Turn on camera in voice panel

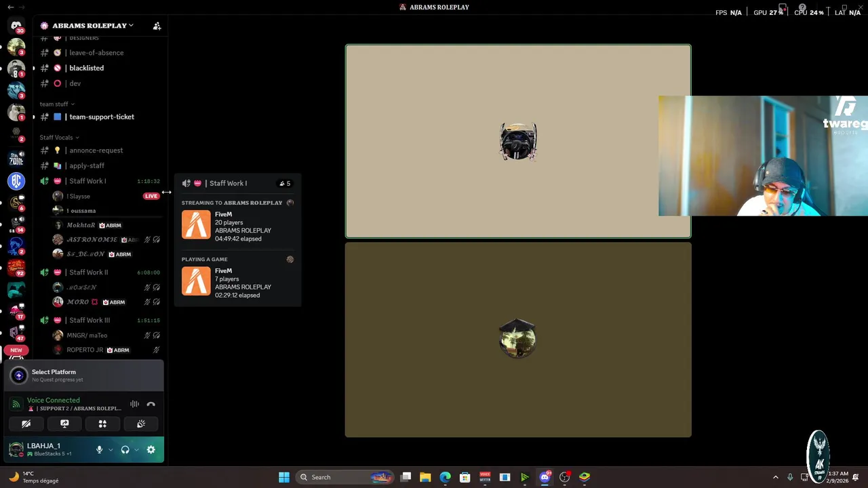click(x=26, y=424)
